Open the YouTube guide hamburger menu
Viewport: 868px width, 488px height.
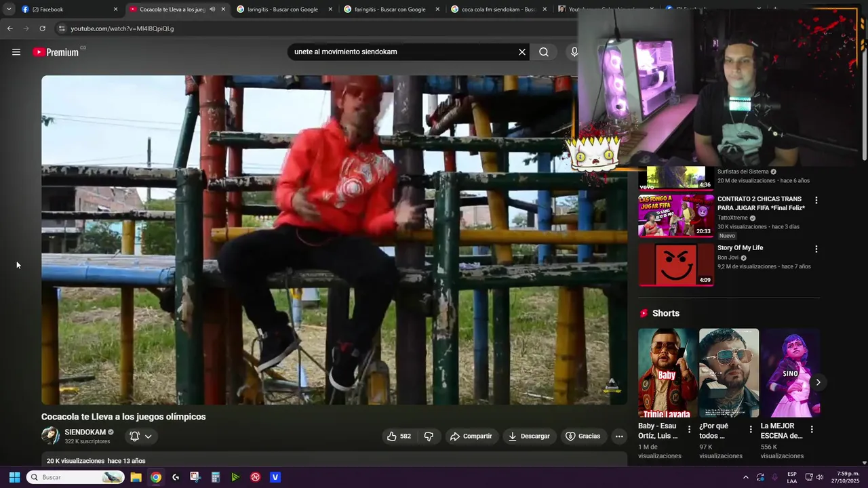pyautogui.click(x=16, y=52)
